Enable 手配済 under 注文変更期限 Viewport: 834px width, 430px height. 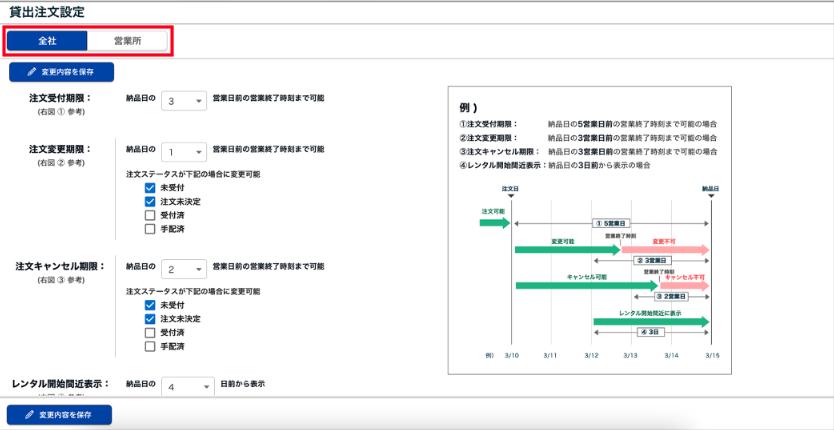[150, 229]
